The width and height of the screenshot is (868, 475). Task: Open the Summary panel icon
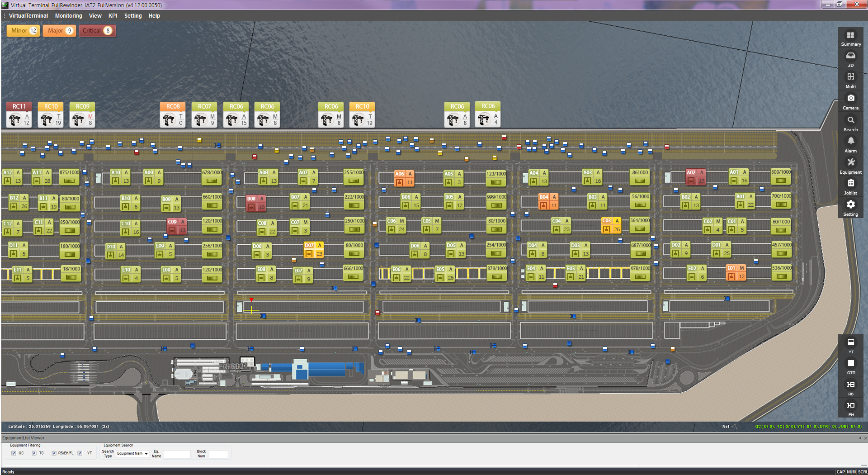[x=850, y=36]
